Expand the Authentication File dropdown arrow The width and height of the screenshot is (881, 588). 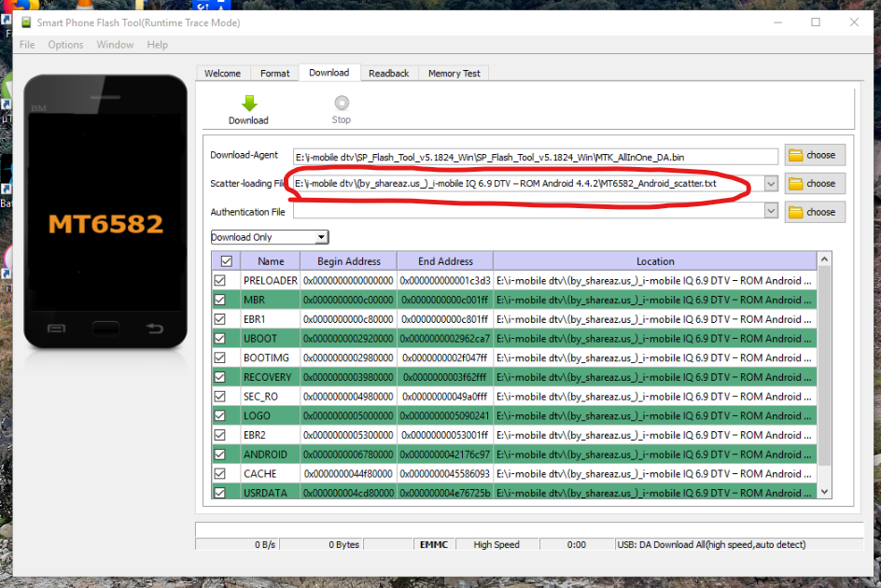[x=771, y=211]
